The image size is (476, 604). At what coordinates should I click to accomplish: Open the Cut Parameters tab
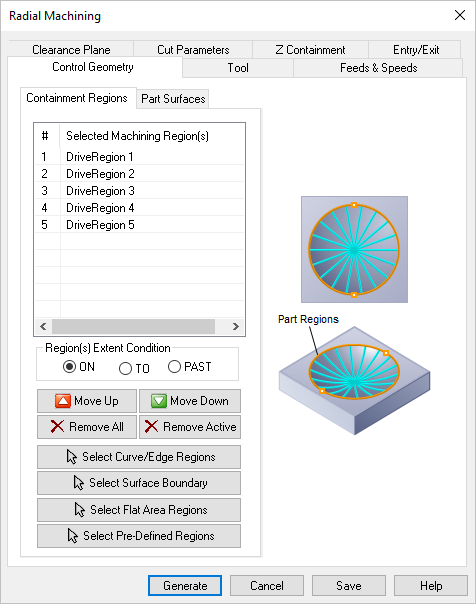(x=193, y=50)
